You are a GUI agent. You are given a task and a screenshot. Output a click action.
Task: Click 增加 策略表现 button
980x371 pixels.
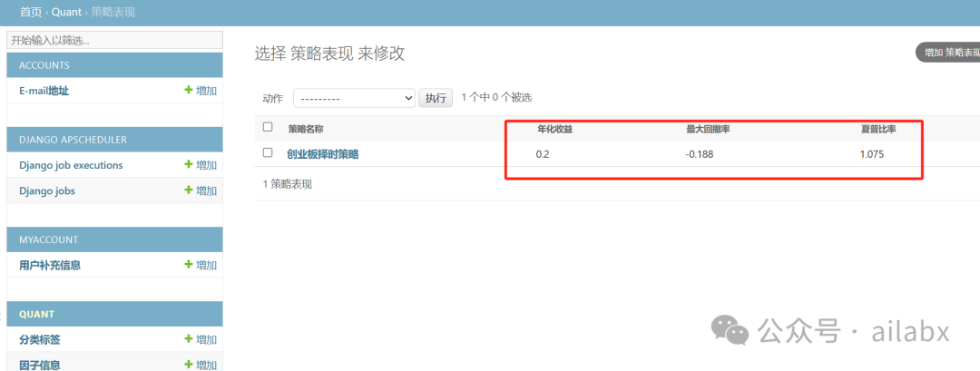pos(948,53)
